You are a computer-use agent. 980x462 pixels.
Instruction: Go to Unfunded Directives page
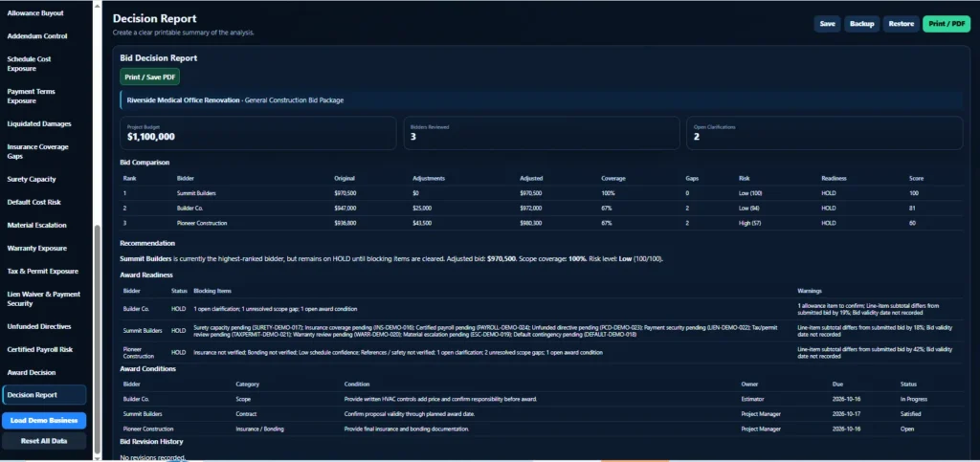[38, 326]
